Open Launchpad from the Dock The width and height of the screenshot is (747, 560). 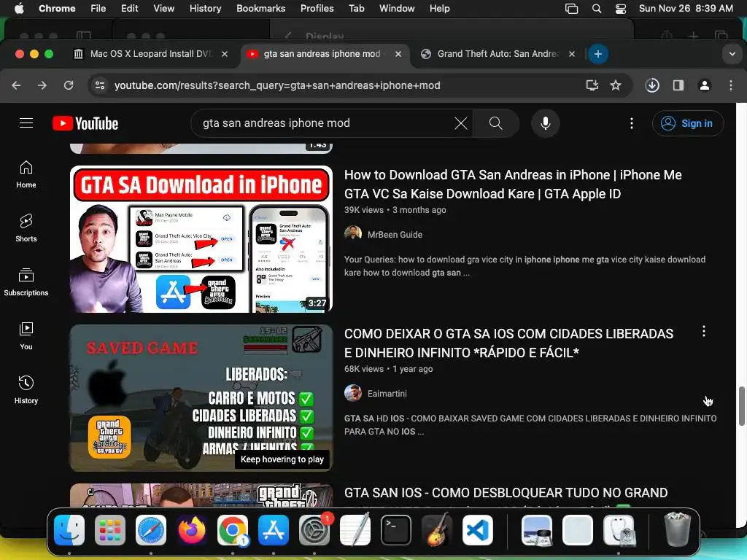pyautogui.click(x=110, y=530)
